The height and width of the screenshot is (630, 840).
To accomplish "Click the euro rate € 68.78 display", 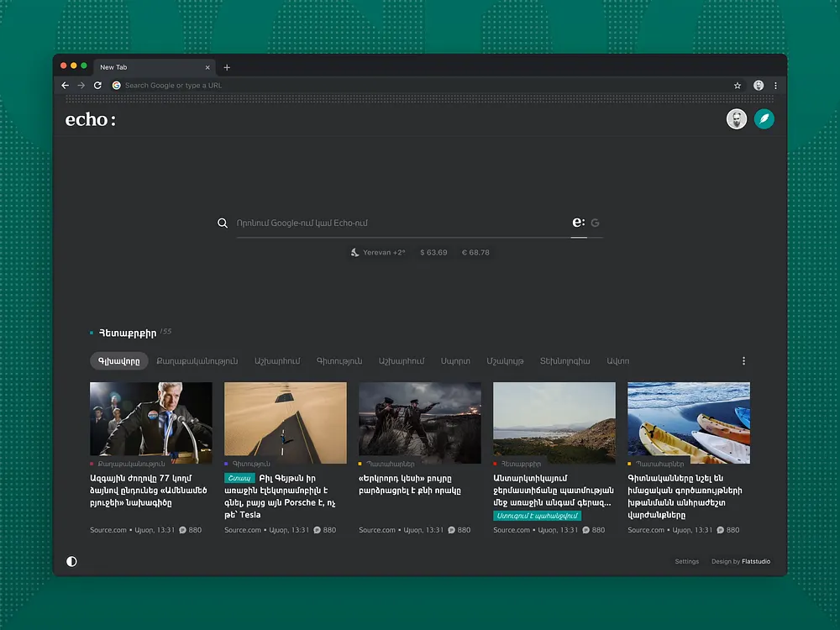I will click(x=476, y=252).
